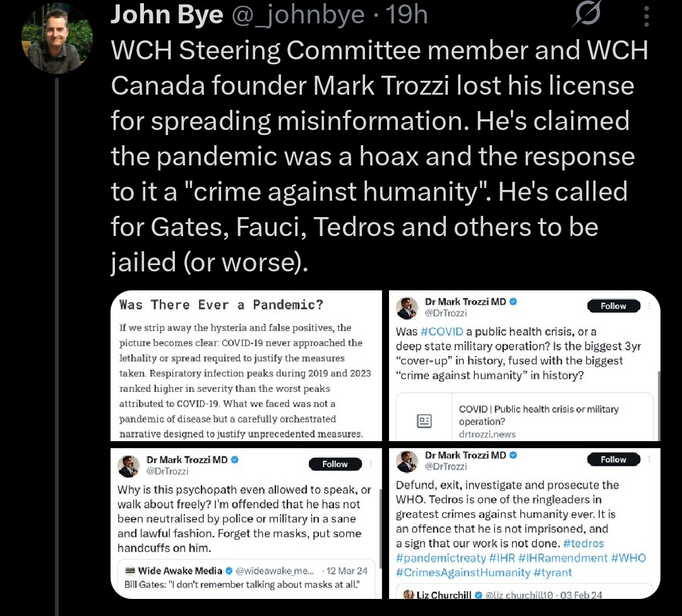682x616 pixels.
Task: Click verified badge beside Wide Awake Media
Action: point(229,571)
